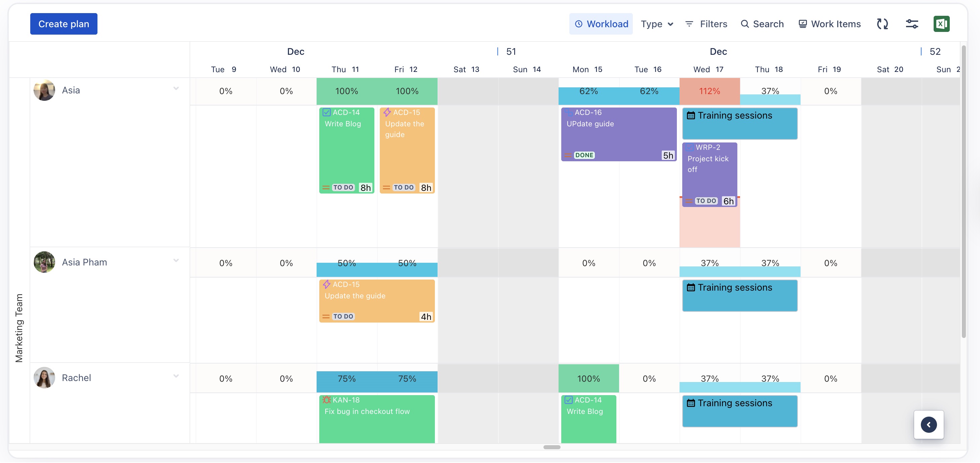The image size is (980, 463).
Task: Click the collapse panel arrow button
Action: [x=928, y=425]
